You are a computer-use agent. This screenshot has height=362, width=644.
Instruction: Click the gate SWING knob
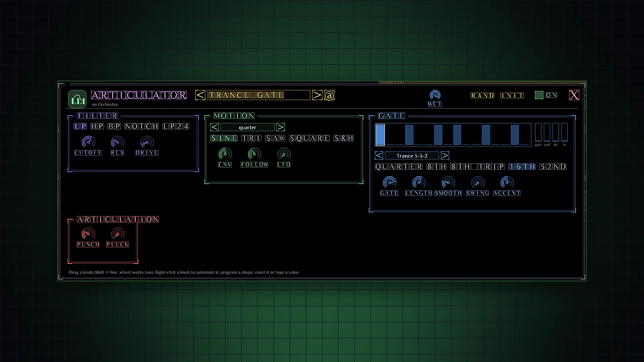coord(477,182)
